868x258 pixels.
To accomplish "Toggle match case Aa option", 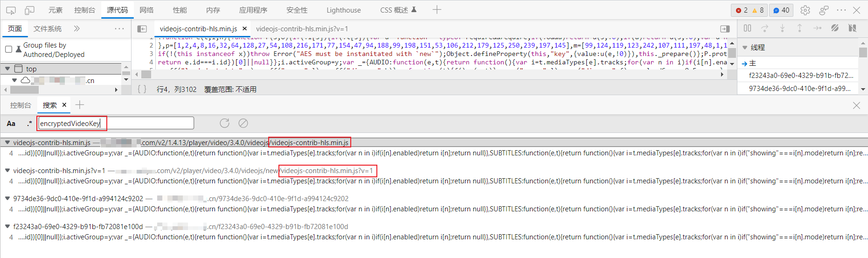I will point(11,124).
